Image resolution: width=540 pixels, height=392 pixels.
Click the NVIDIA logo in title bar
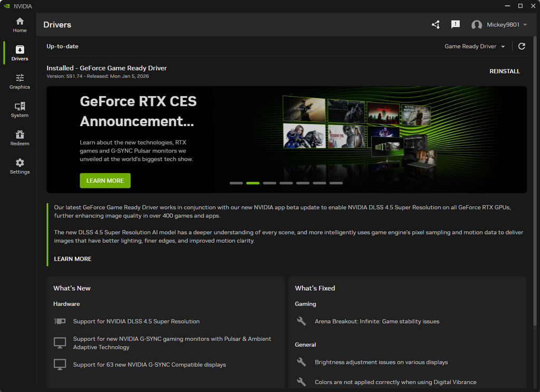point(6,6)
